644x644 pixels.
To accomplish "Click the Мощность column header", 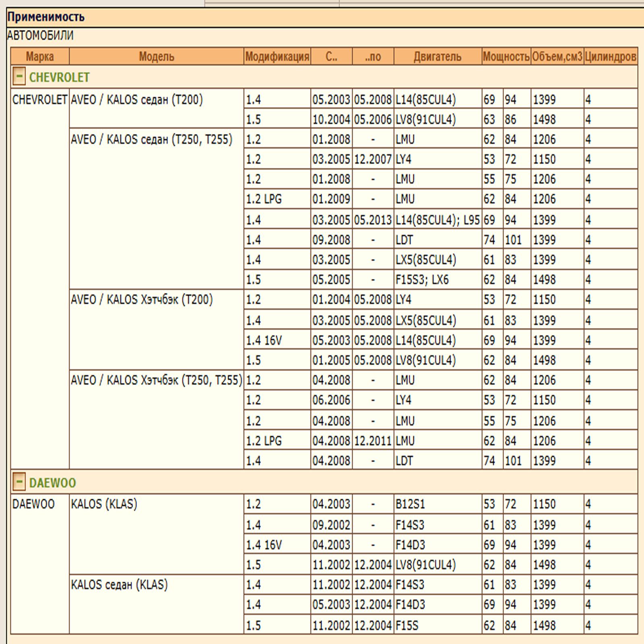I will tap(506, 57).
